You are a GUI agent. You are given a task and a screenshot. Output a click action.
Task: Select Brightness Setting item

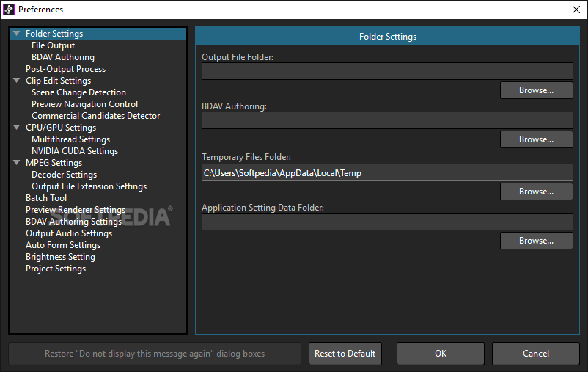(60, 257)
